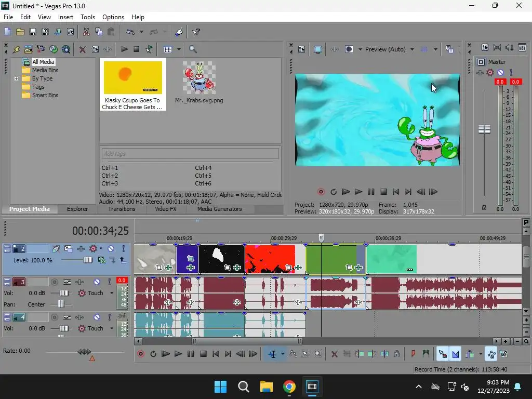The height and width of the screenshot is (399, 532).
Task: Open Preview (Auto) quality dropdown
Action: coord(412,49)
